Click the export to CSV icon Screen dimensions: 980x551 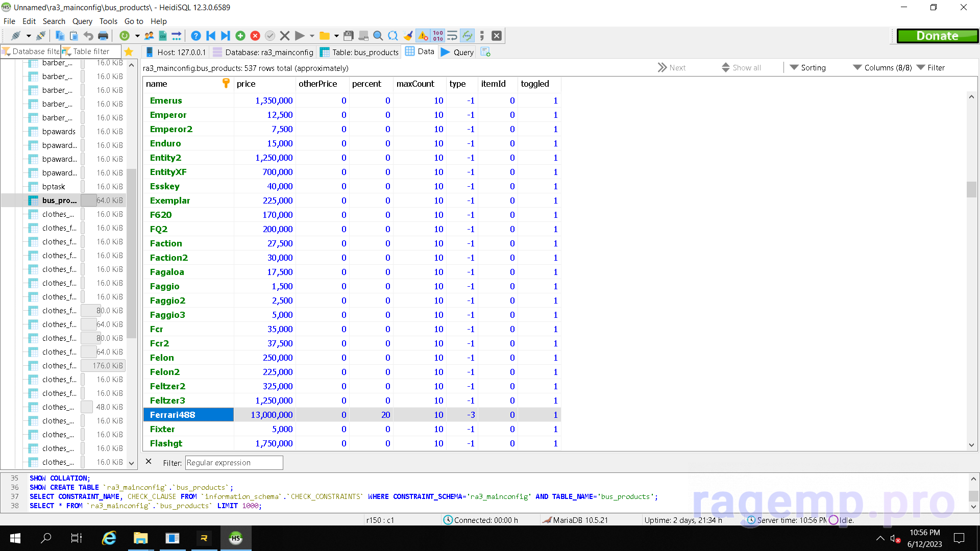(163, 36)
